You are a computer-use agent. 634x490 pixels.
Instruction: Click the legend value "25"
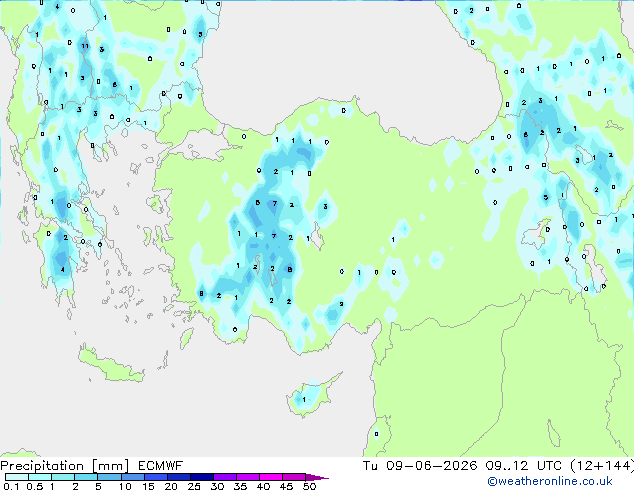point(194,486)
